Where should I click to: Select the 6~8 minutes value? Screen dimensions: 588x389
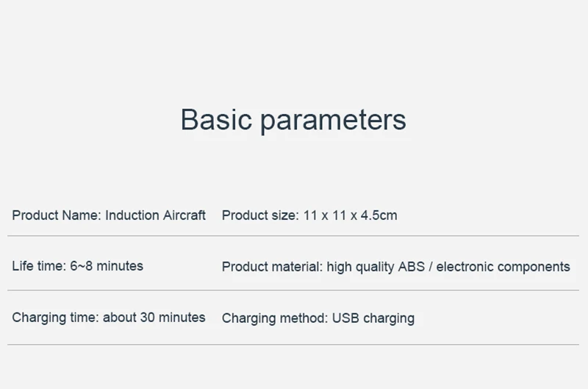[x=107, y=266]
